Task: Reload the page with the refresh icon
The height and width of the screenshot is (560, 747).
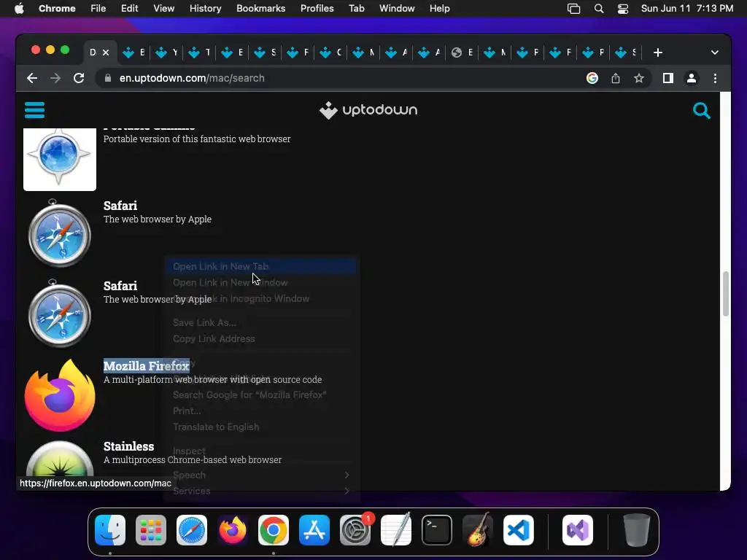Action: [x=79, y=78]
